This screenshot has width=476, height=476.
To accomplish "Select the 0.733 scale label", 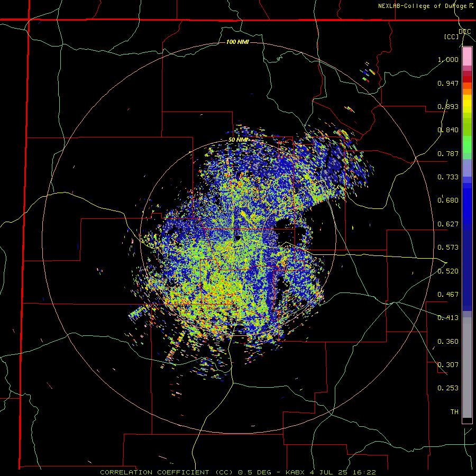I will (x=448, y=177).
